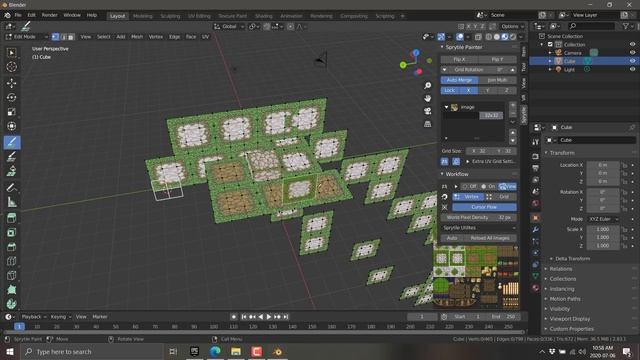This screenshot has height=360, width=640.
Task: Select the Measure tool in toolbar
Action: pyautogui.click(x=11, y=202)
